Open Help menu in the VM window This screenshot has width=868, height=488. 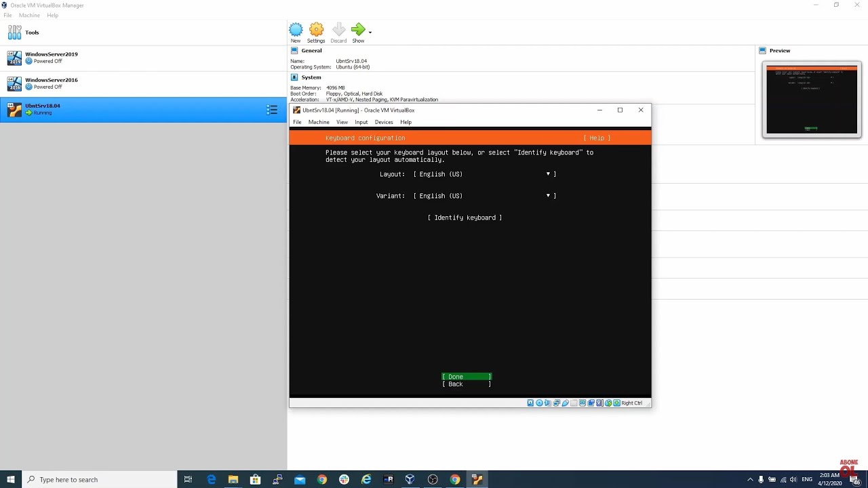pyautogui.click(x=406, y=122)
